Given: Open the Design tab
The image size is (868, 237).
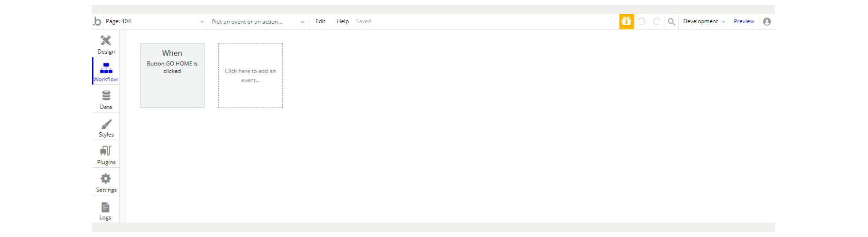Looking at the screenshot, I should pos(106,44).
